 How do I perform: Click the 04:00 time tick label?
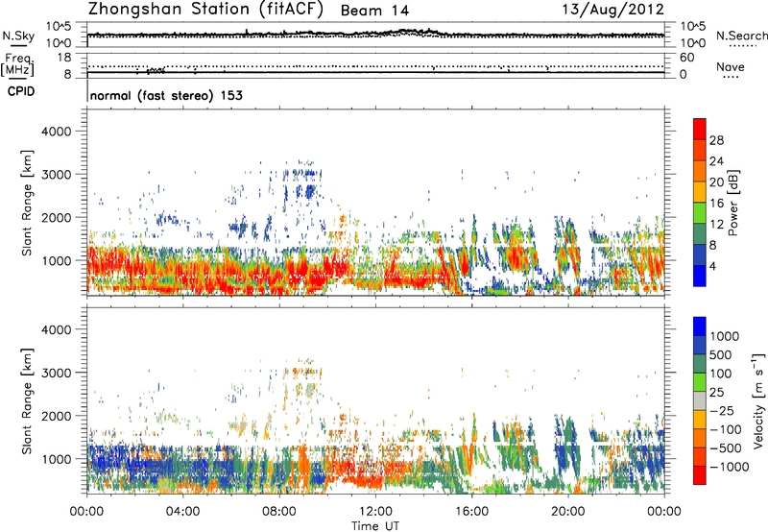click(182, 512)
